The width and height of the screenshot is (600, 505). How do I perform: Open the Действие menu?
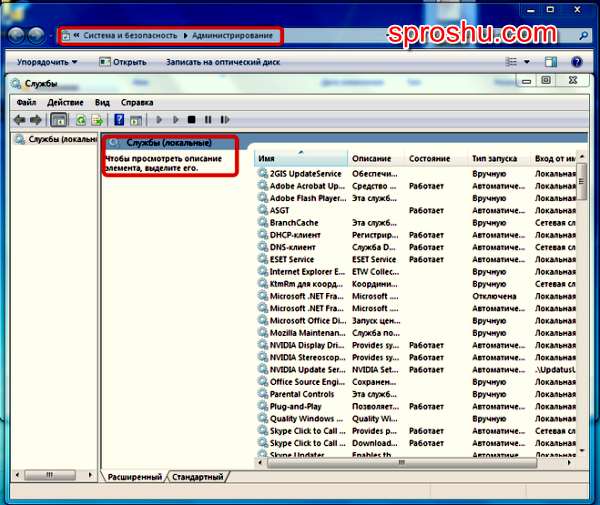pos(65,103)
